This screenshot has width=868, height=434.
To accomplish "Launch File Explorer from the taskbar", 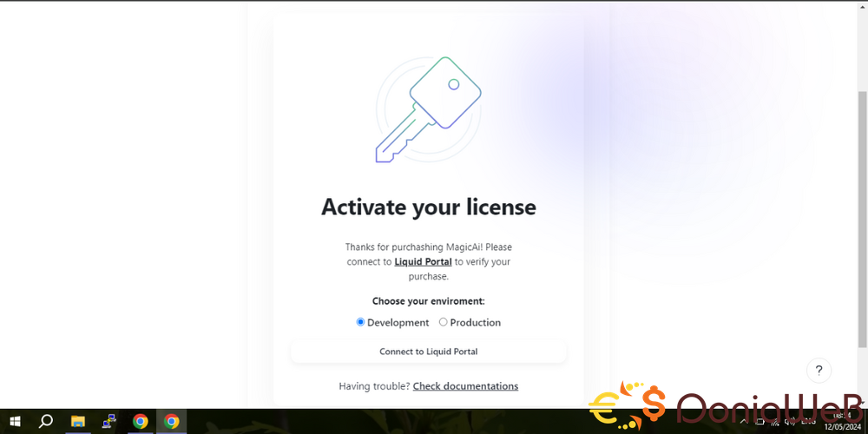I will pyautogui.click(x=77, y=421).
